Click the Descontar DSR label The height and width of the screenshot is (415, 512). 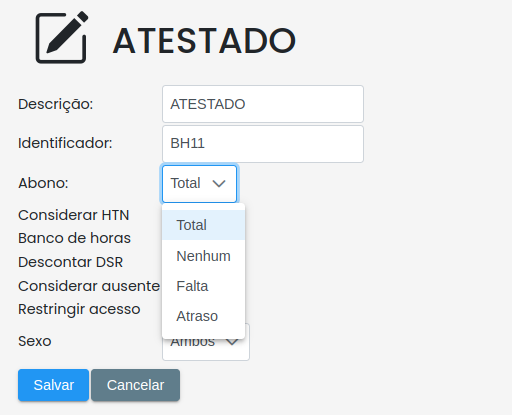point(71,262)
